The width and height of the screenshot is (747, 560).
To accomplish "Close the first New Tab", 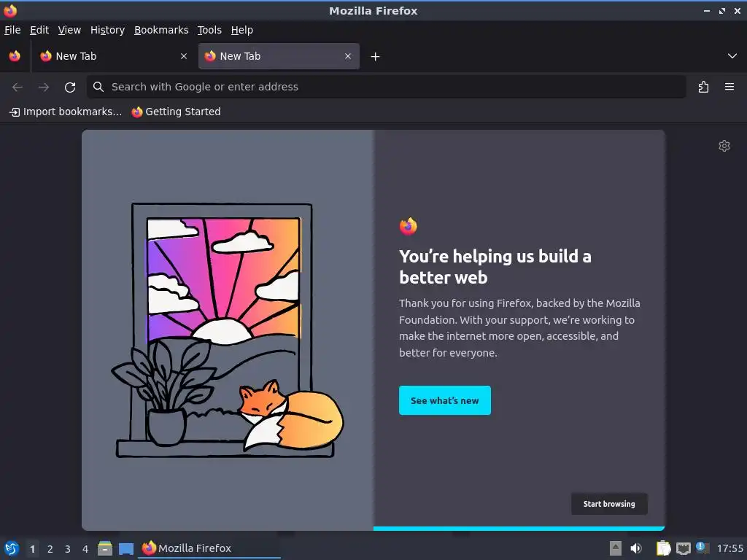I will pyautogui.click(x=184, y=56).
